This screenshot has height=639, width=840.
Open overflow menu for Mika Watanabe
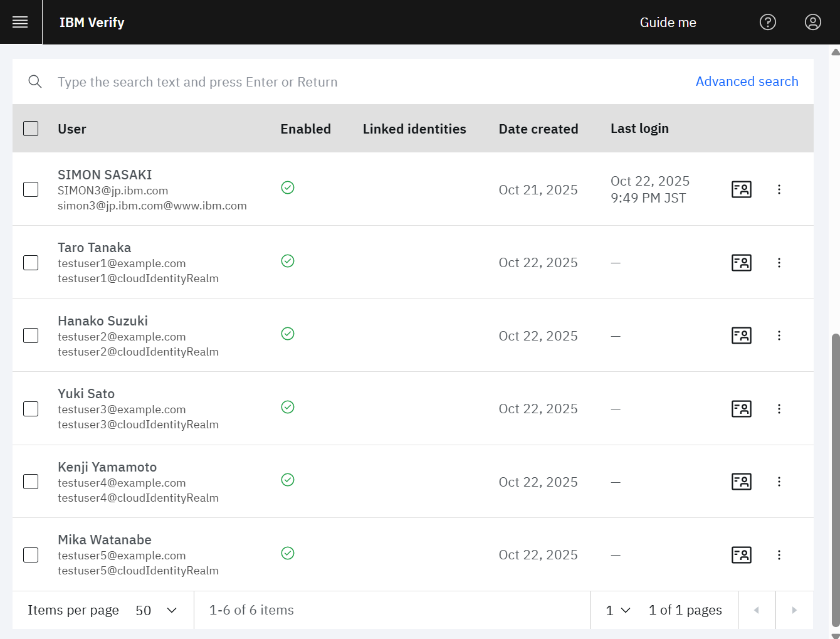pos(779,555)
